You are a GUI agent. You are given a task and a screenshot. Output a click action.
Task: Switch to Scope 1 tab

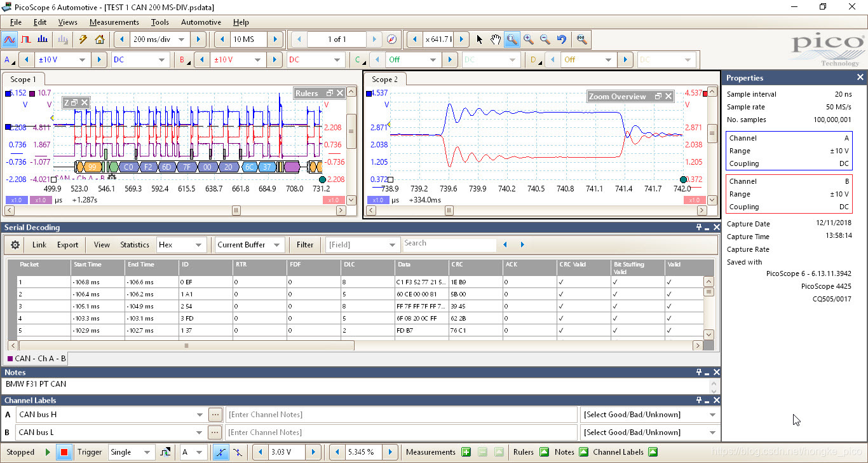point(23,79)
